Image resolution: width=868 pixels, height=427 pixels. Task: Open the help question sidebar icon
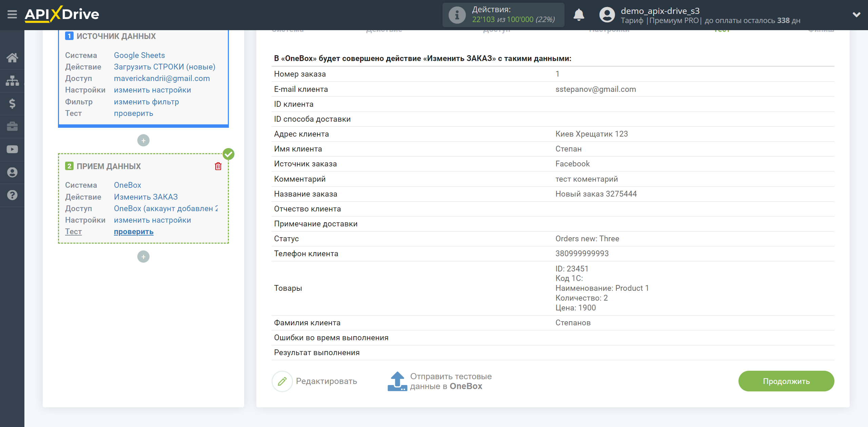[x=12, y=195]
